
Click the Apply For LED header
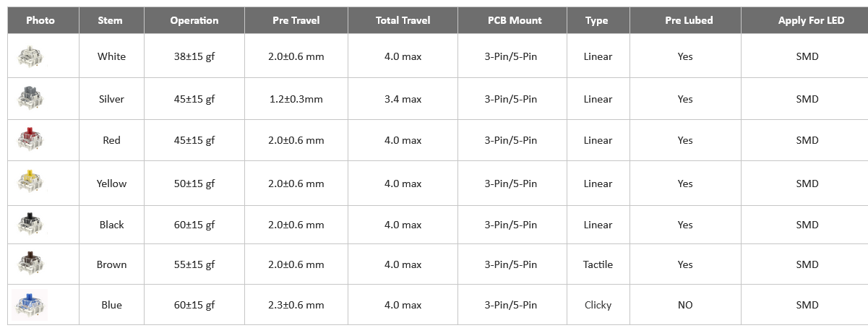tap(807, 20)
